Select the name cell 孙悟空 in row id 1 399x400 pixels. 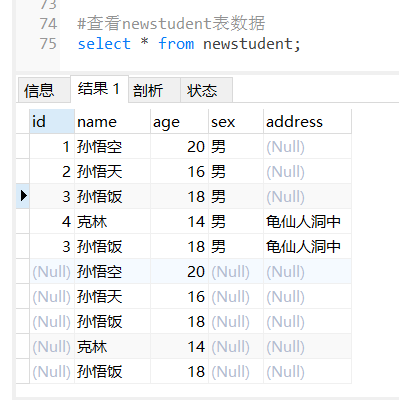pyautogui.click(x=112, y=147)
